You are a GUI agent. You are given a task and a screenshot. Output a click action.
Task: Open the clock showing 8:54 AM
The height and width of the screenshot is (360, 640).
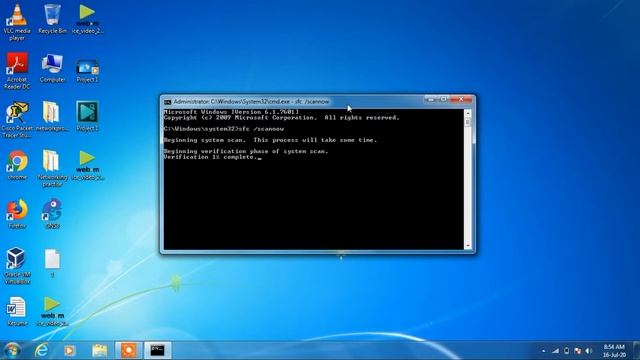pyautogui.click(x=614, y=351)
